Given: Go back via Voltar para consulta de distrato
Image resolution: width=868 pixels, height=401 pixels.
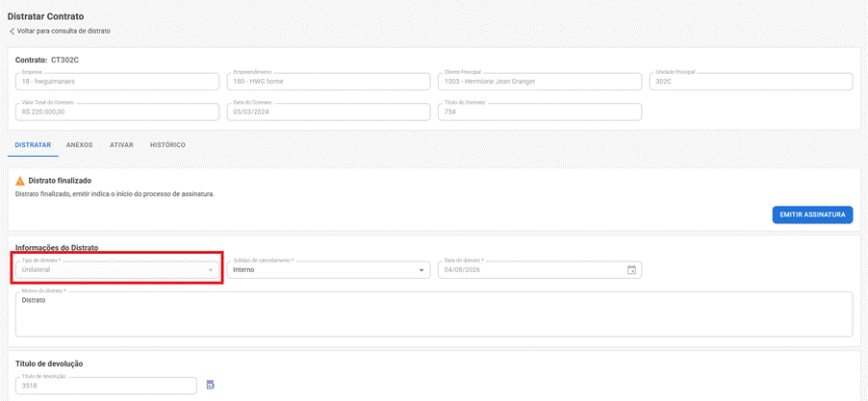Looking at the screenshot, I should click(x=60, y=31).
